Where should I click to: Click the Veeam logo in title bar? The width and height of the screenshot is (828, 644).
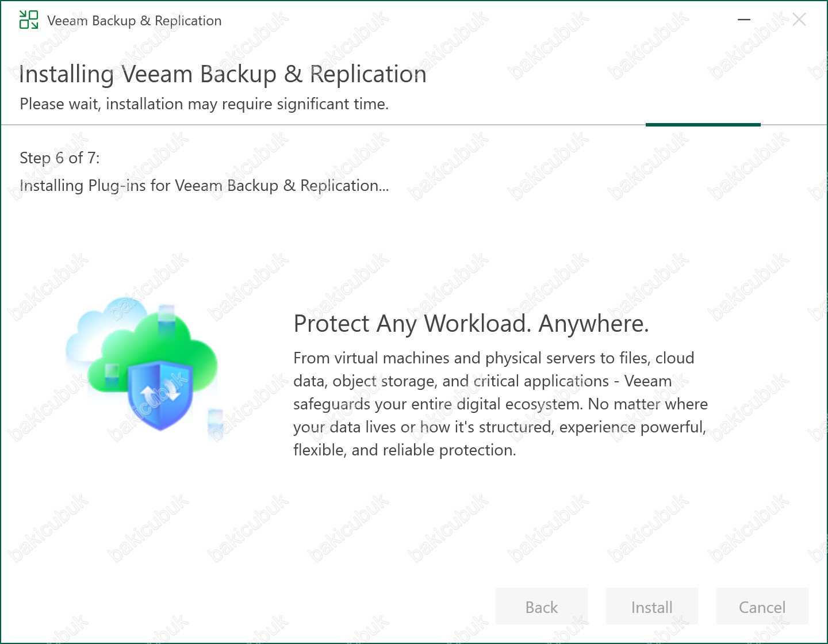coord(29,20)
